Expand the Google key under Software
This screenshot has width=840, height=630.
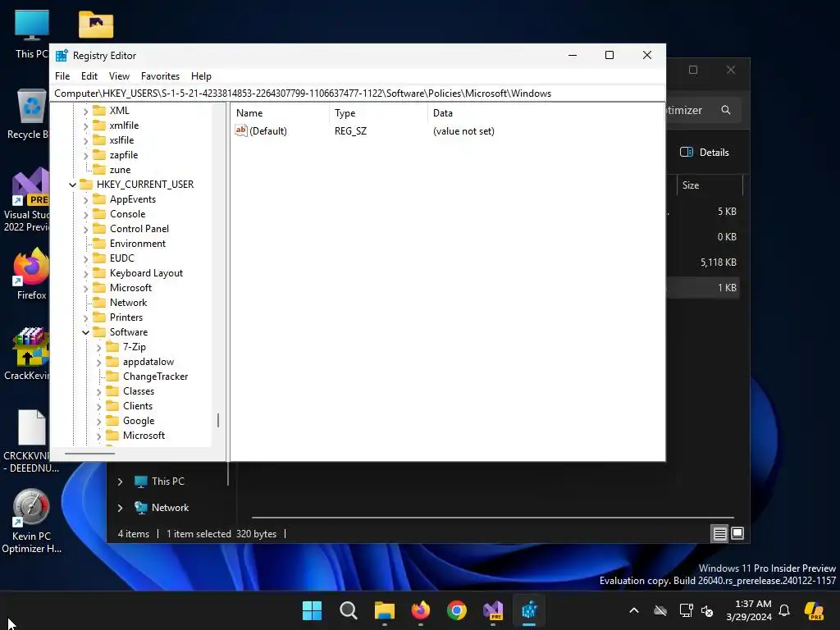point(98,422)
